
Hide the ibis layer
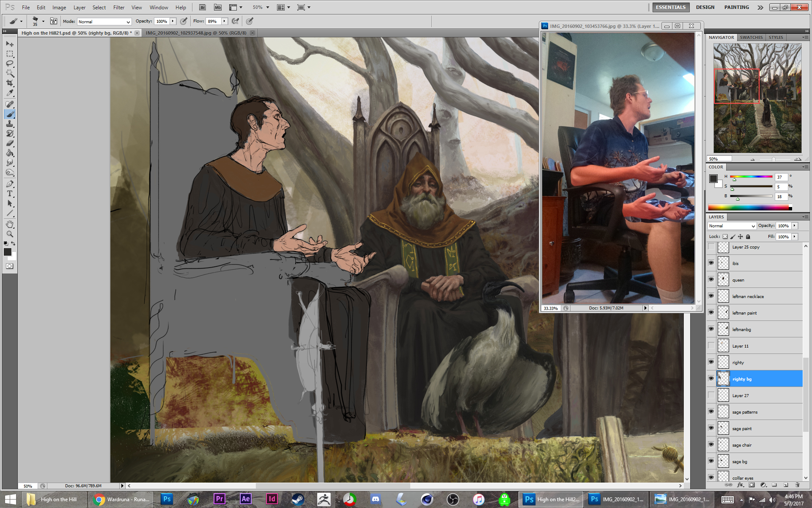tap(711, 263)
